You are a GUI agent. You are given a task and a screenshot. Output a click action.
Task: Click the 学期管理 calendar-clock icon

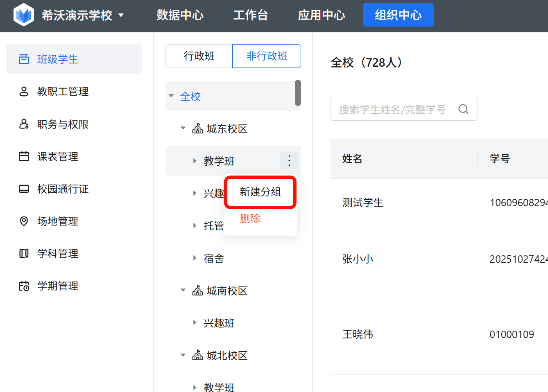click(24, 286)
